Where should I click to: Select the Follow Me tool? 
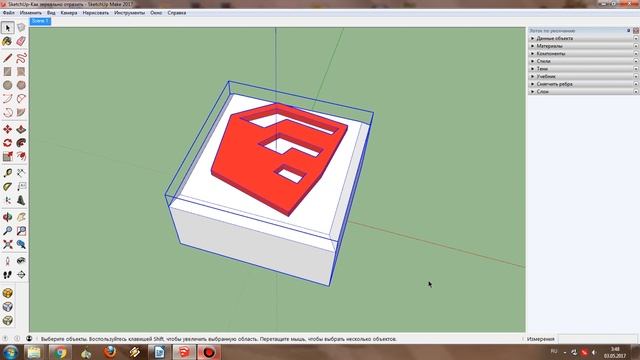coord(21,143)
